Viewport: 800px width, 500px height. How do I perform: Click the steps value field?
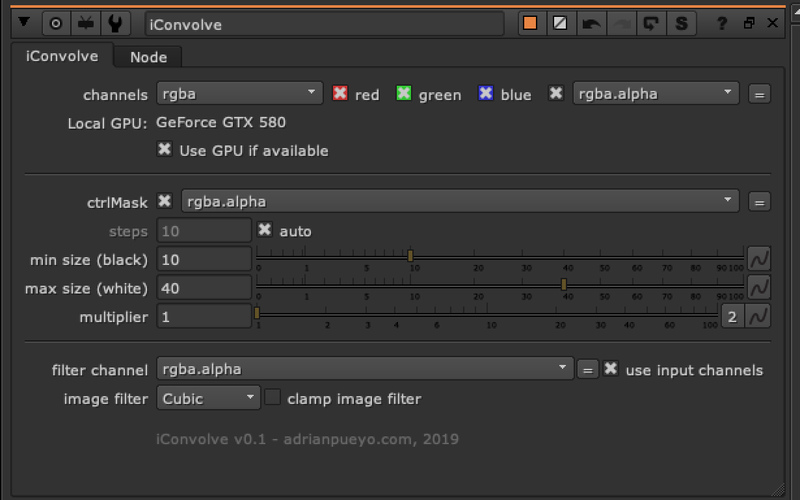click(x=204, y=231)
